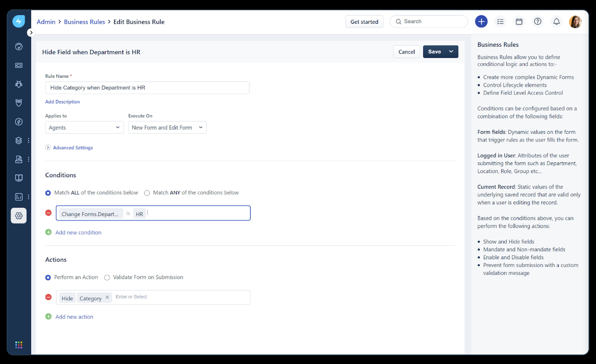This screenshot has height=364, width=596.
Task: Open the Applies to Agents dropdown
Action: (84, 127)
